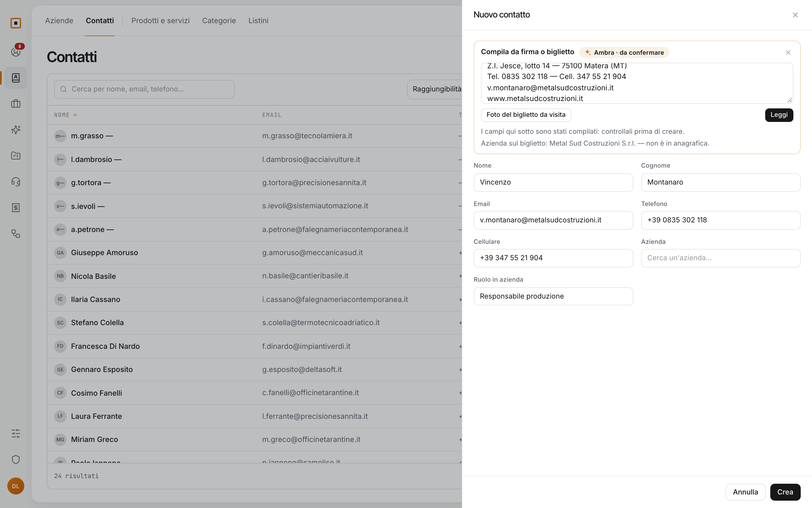
Task: Open the Categorie tab
Action: [x=219, y=21]
